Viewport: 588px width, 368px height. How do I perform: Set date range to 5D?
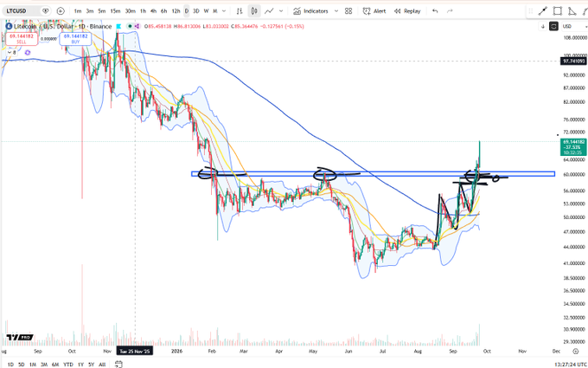22,365
